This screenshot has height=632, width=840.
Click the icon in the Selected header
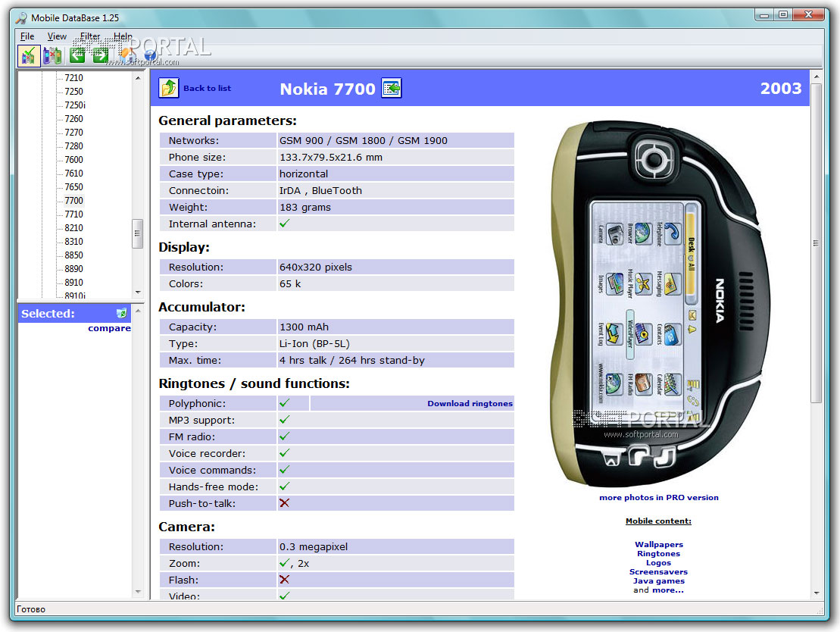pos(122,313)
